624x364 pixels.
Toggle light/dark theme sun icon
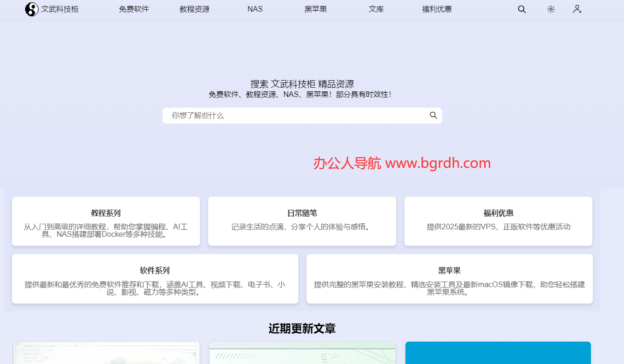click(x=551, y=9)
